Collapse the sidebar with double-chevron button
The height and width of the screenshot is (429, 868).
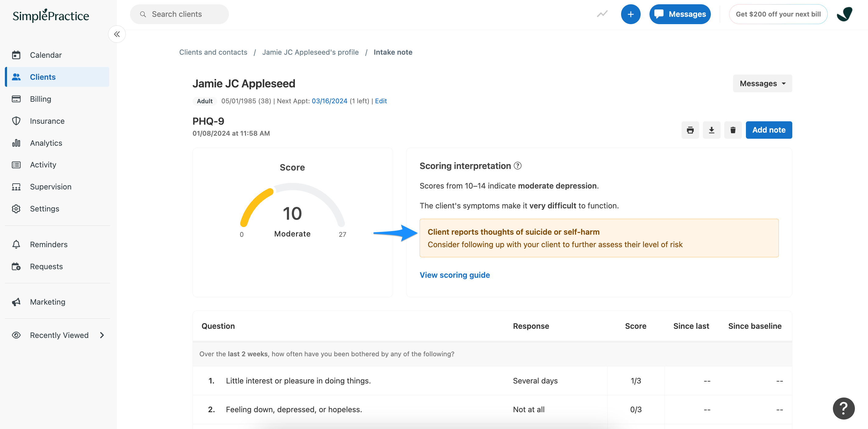point(117,34)
